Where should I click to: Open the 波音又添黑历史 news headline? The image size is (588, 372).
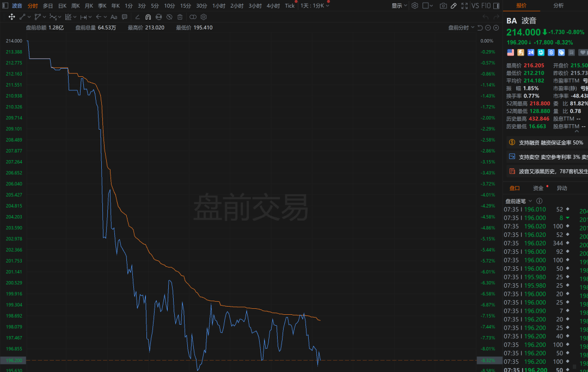point(548,172)
